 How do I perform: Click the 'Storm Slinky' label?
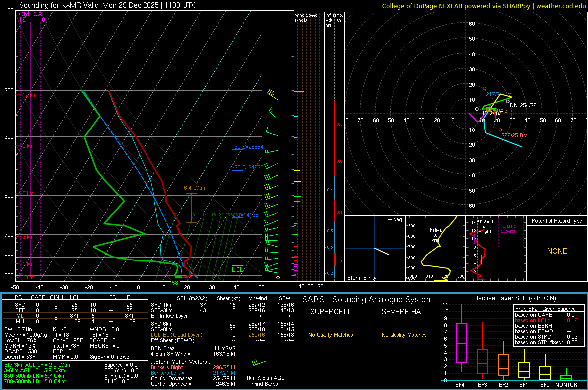coord(361,278)
